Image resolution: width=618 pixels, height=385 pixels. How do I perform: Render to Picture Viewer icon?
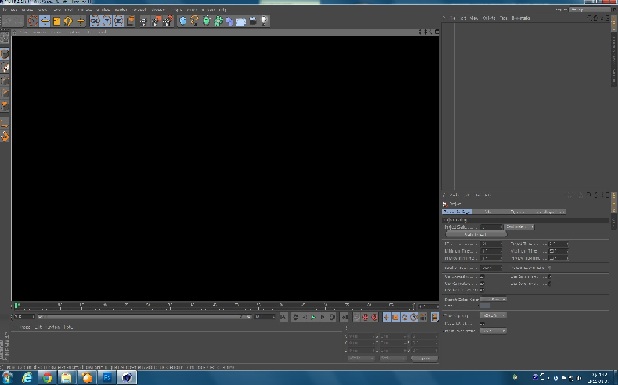tap(156, 21)
